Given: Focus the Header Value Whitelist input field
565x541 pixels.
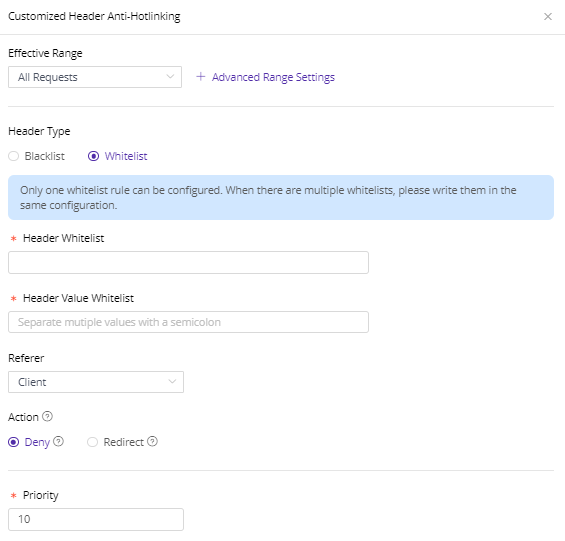Looking at the screenshot, I should tap(188, 322).
